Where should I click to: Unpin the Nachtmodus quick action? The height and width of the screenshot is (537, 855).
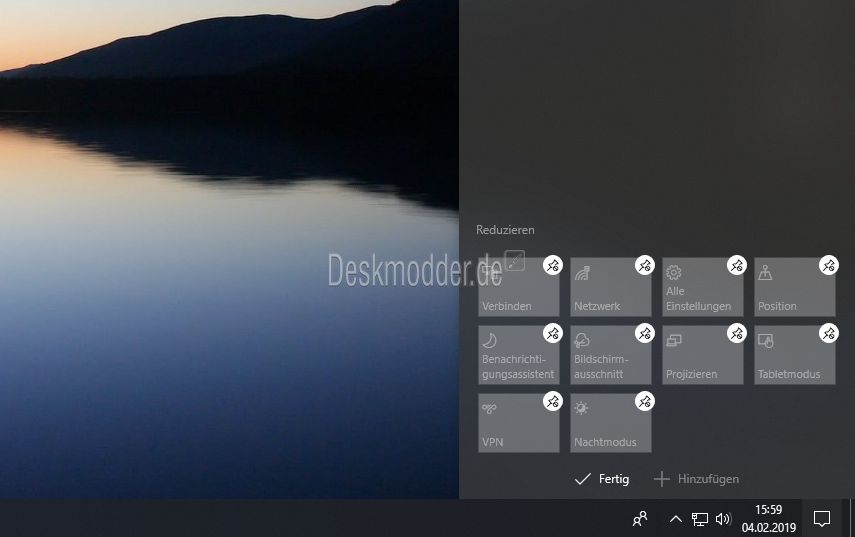[x=645, y=401]
